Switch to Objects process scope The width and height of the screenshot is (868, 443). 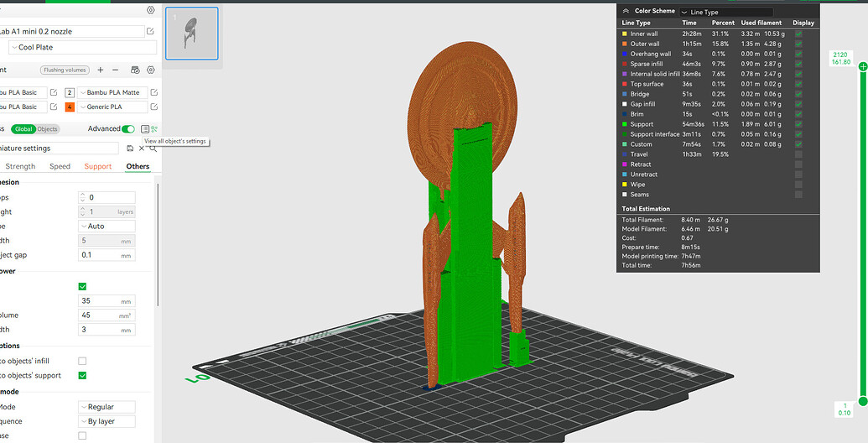click(x=47, y=129)
